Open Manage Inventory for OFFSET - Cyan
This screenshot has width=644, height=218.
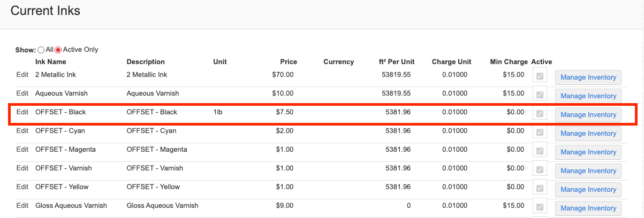click(588, 134)
